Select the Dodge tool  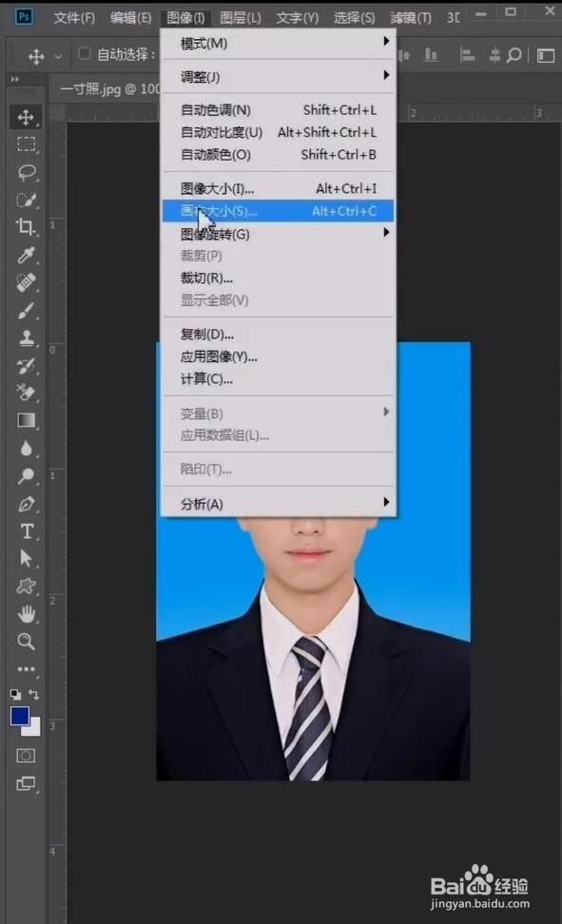tap(26, 475)
